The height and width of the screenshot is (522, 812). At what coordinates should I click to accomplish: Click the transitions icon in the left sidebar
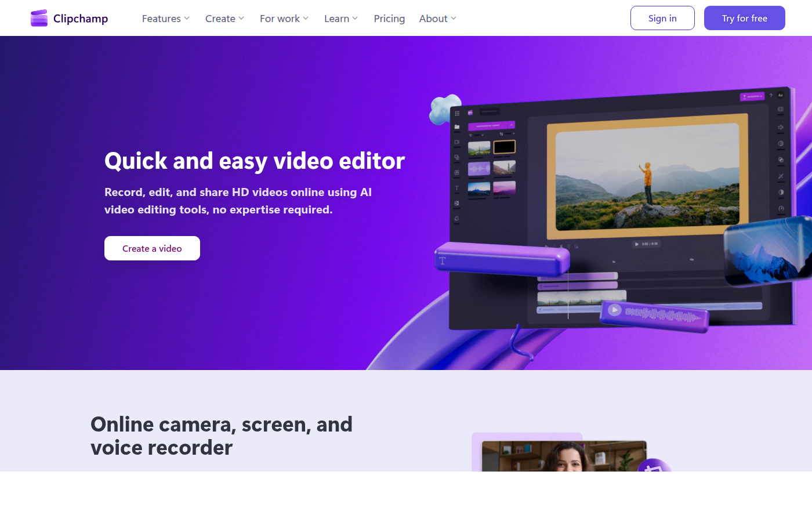tap(456, 156)
